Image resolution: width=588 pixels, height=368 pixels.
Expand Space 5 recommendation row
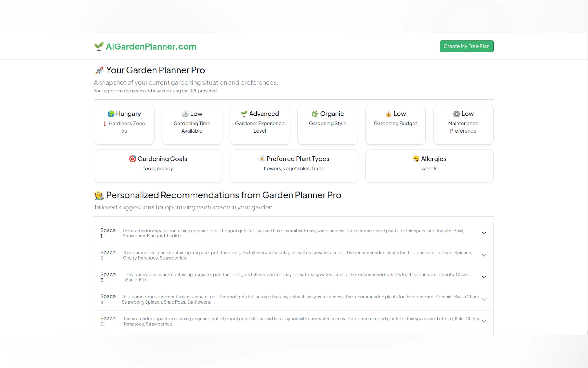tap(484, 321)
